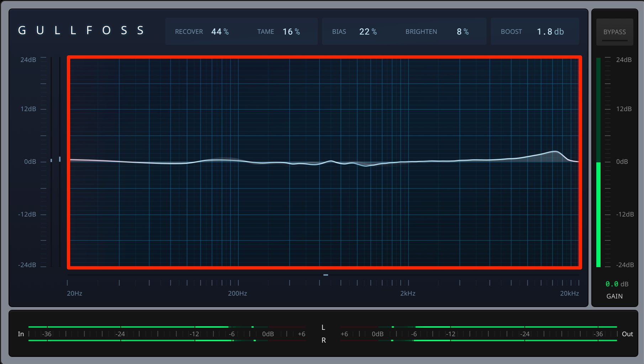The height and width of the screenshot is (364, 644).
Task: Click the BRIGHTEN label
Action: [x=421, y=32]
